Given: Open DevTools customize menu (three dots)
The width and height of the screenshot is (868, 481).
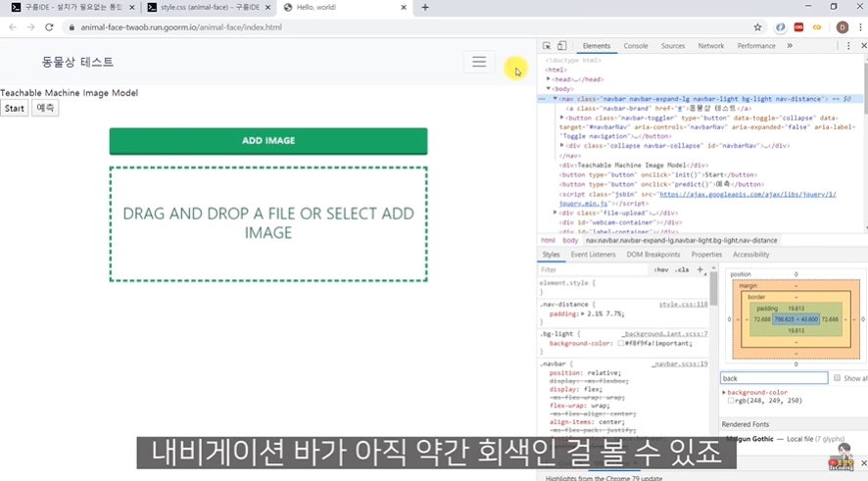Looking at the screenshot, I should (848, 46).
